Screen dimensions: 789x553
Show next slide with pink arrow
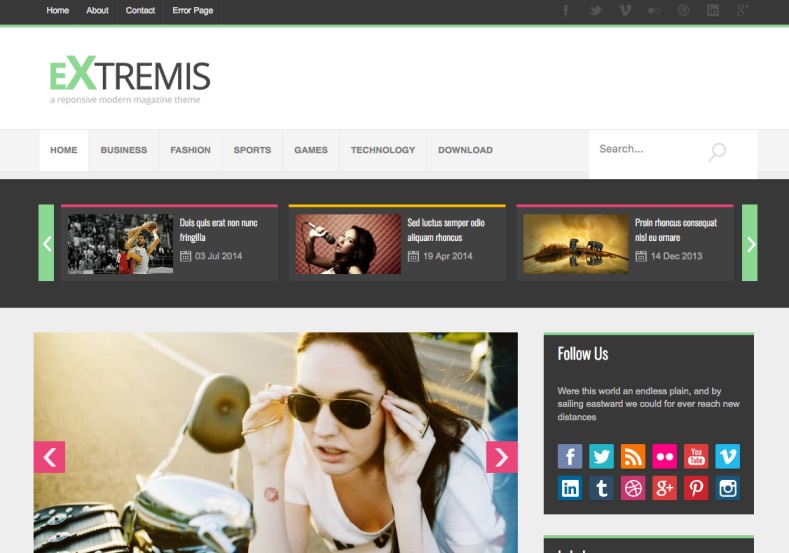[x=502, y=457]
